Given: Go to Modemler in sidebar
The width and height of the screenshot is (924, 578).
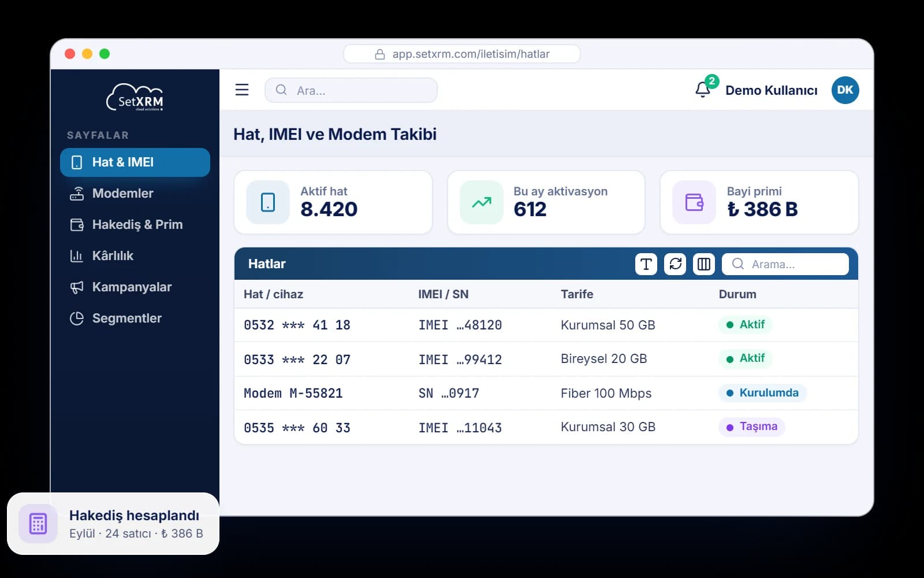Looking at the screenshot, I should [135, 194].
